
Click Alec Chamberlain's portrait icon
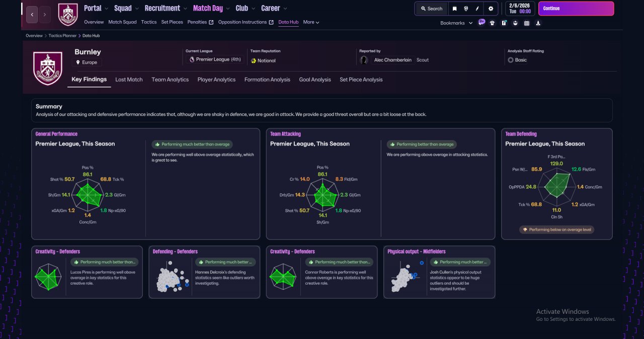(364, 60)
